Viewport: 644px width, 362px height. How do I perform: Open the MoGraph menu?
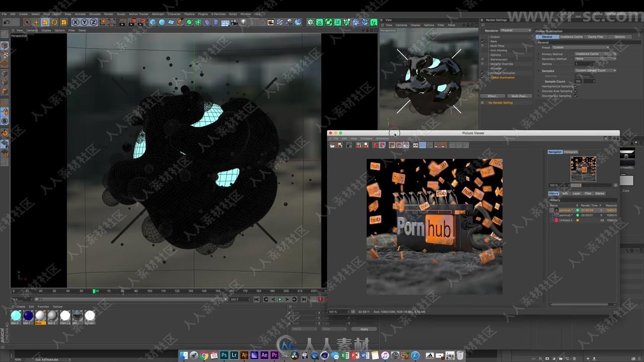click(x=158, y=14)
